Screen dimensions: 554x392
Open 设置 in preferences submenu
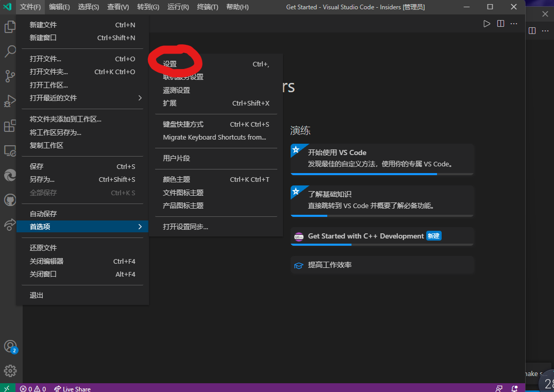point(216,64)
